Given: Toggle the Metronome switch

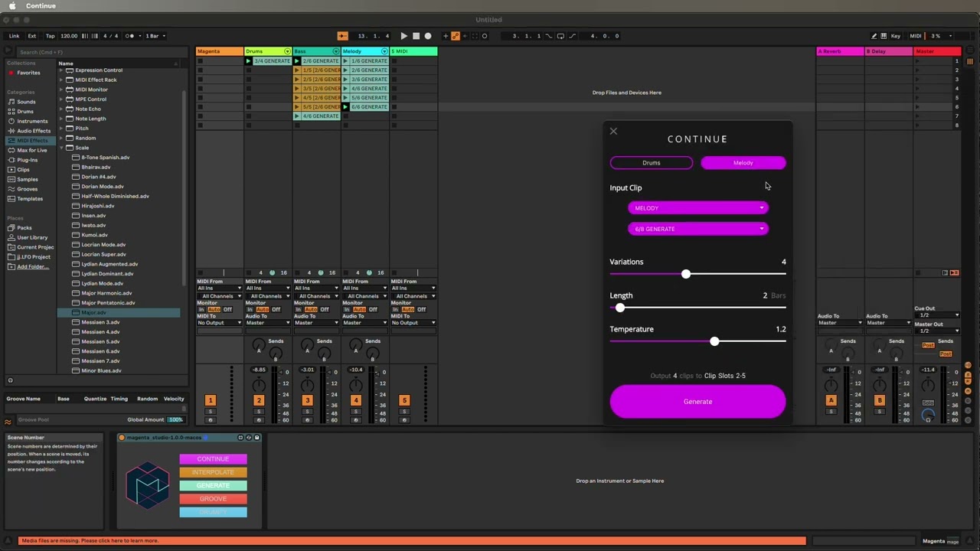Looking at the screenshot, I should coord(129,36).
